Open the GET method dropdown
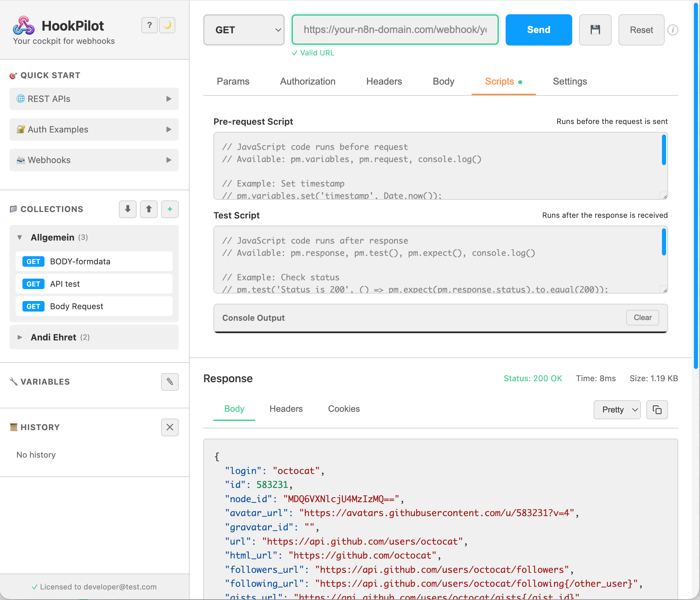 pos(244,30)
